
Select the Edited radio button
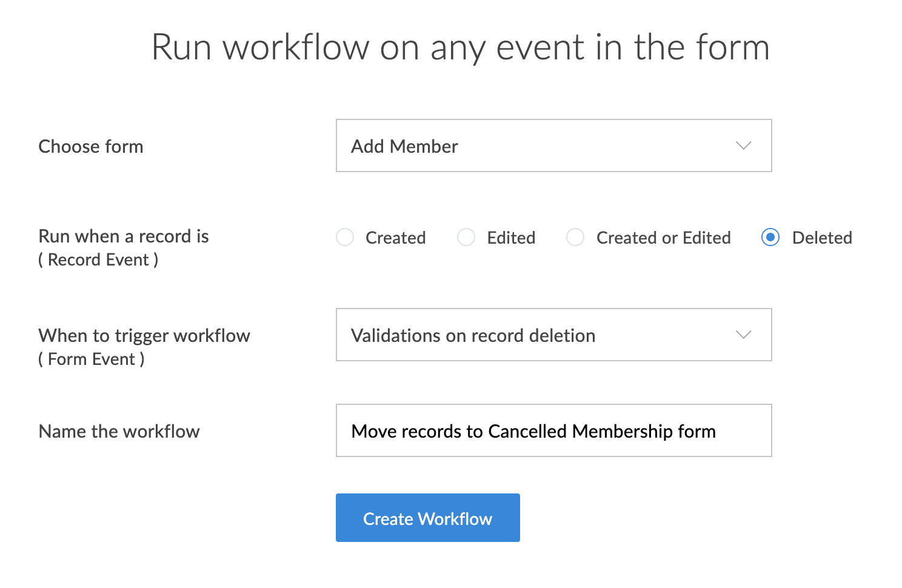(466, 238)
